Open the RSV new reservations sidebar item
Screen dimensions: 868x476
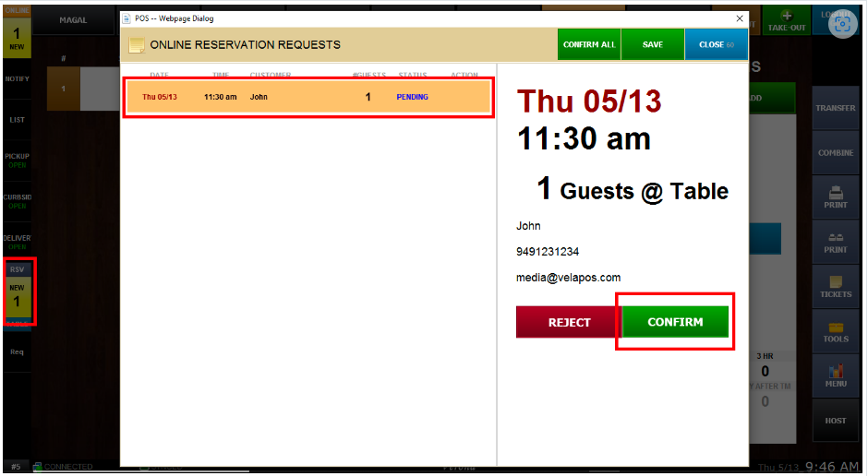pos(18,292)
